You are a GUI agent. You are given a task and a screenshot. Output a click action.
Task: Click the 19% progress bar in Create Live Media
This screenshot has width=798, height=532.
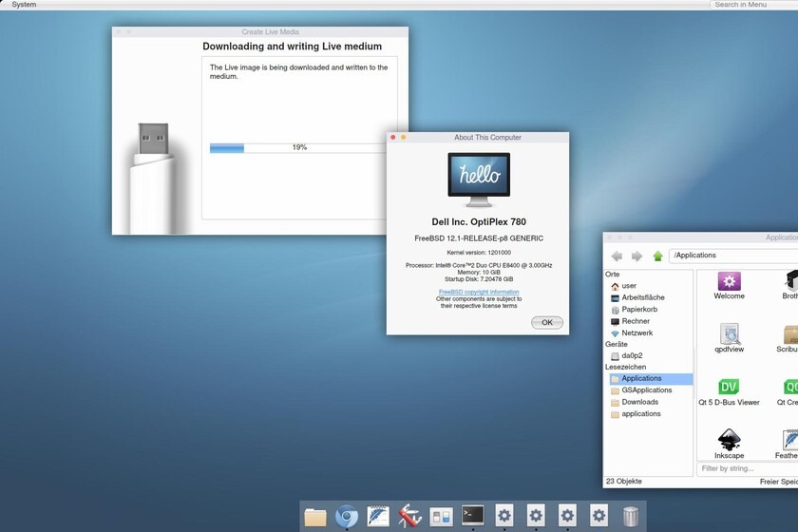[298, 147]
